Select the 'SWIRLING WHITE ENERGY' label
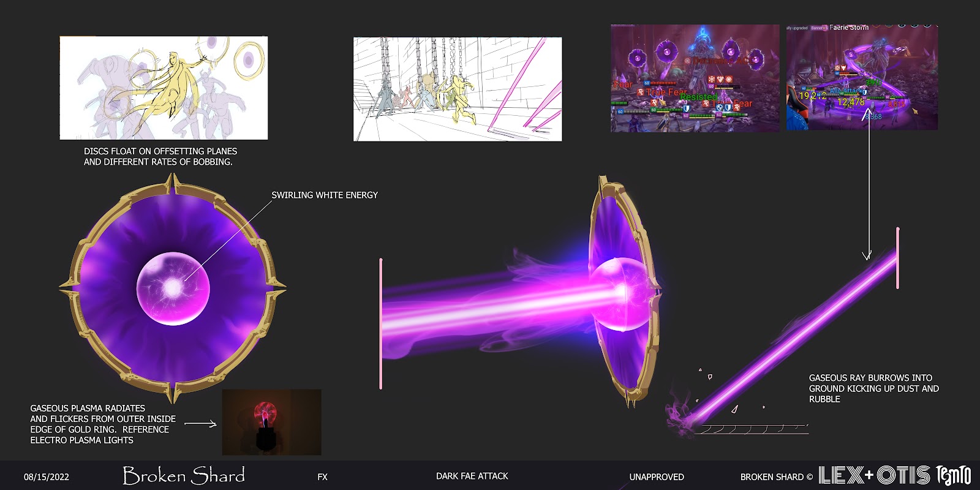This screenshot has width=980, height=490. pyautogui.click(x=325, y=195)
